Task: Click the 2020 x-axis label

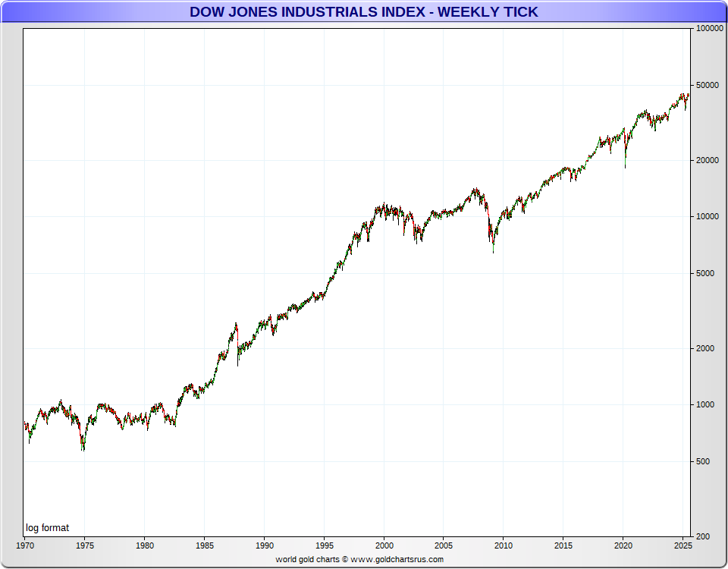Action: [623, 545]
